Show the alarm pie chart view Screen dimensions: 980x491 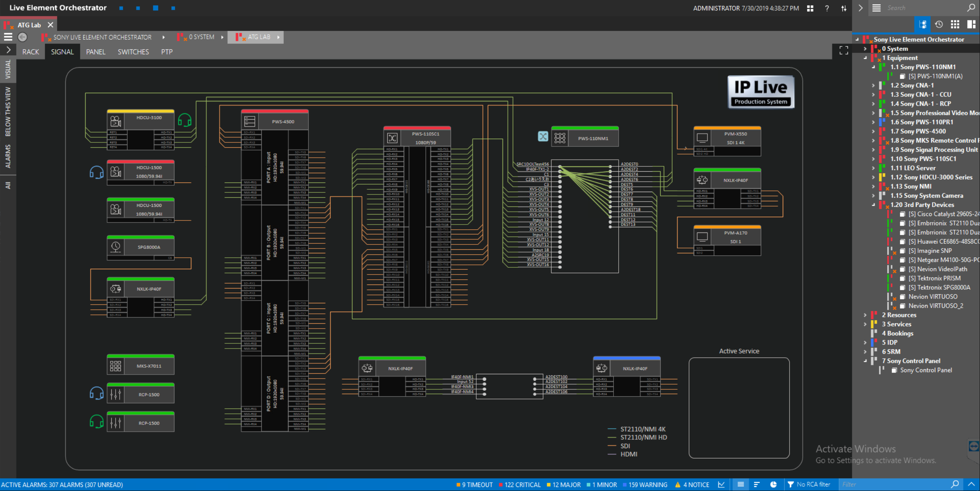pyautogui.click(x=774, y=485)
